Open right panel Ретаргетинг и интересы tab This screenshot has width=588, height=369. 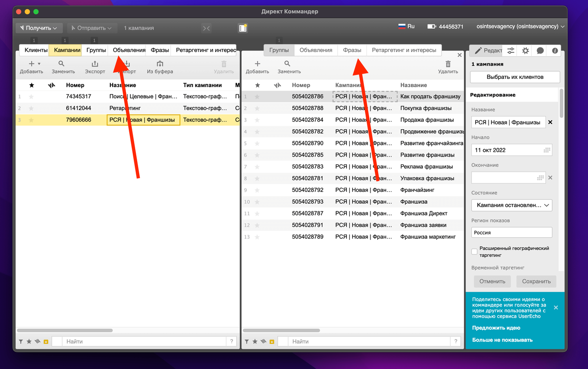(x=404, y=50)
